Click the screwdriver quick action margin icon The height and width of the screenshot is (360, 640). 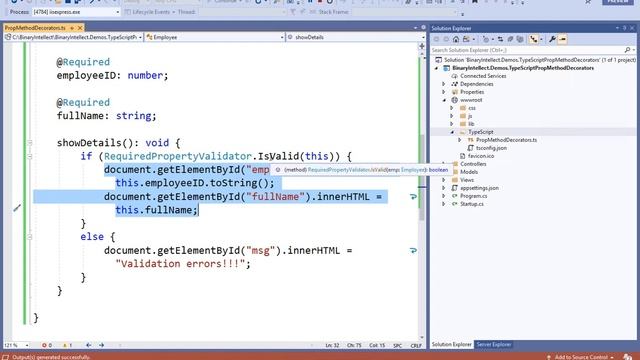(x=17, y=209)
